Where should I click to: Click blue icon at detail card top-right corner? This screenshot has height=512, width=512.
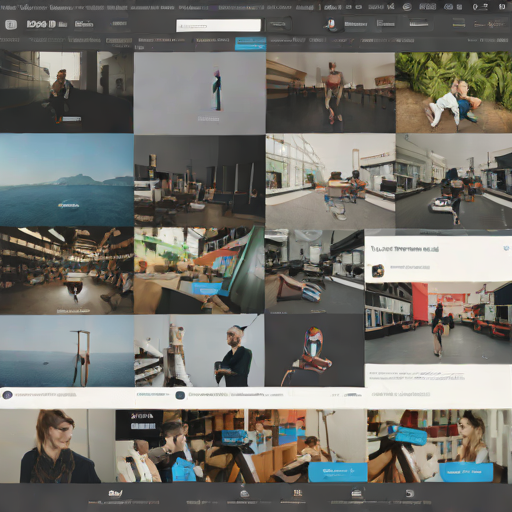pyautogui.click(x=507, y=249)
